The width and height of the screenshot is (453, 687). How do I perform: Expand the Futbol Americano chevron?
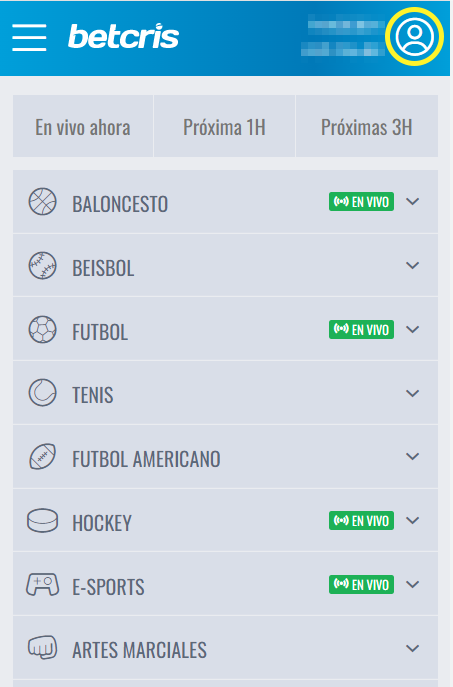[413, 457]
